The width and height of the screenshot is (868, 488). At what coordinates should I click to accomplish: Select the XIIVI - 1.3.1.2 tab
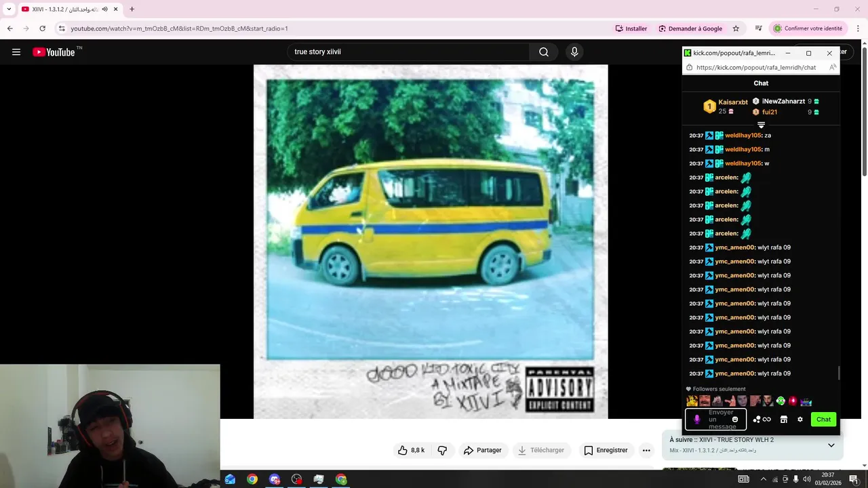[x=69, y=9]
